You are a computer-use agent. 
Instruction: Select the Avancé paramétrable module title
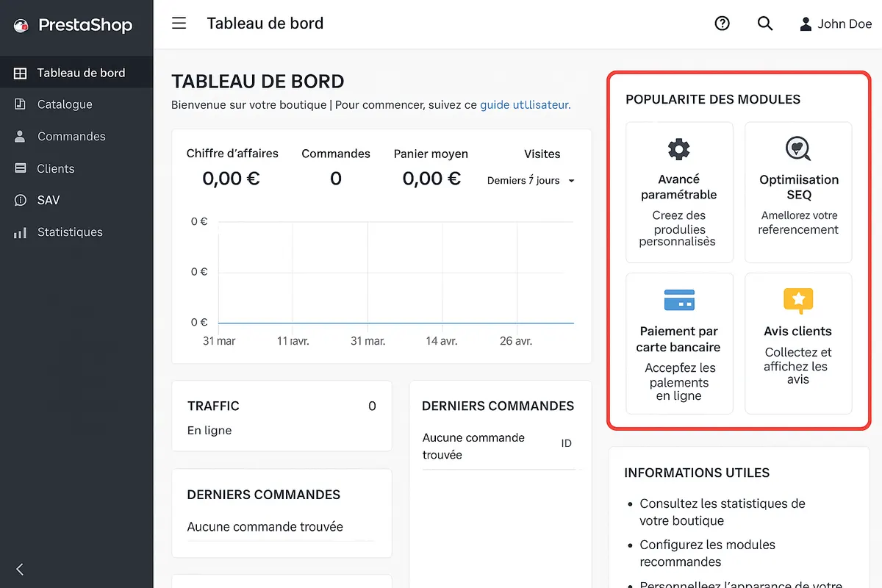tap(678, 187)
